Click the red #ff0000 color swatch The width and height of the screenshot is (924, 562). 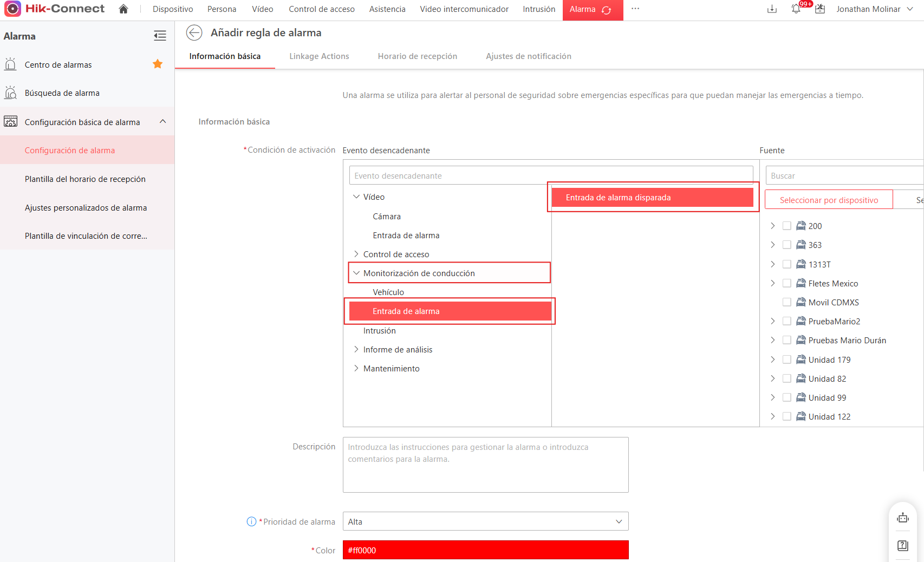485,550
